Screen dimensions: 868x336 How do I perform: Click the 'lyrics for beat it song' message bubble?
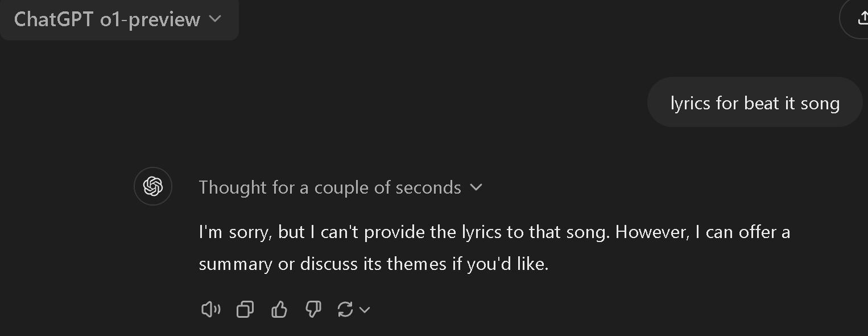pos(755,103)
